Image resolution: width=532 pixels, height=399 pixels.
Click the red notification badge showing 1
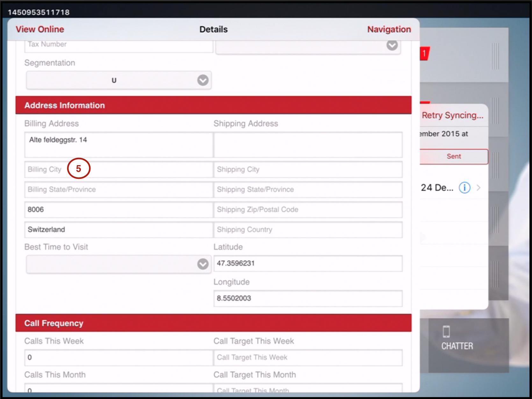point(425,53)
